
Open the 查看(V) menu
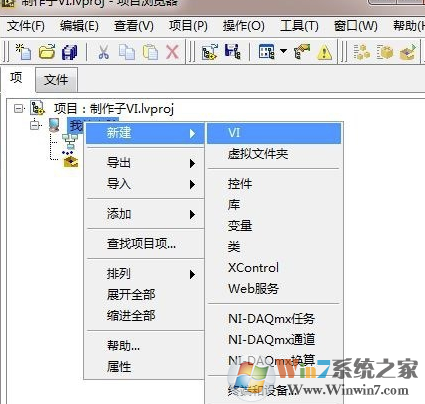click(x=134, y=26)
